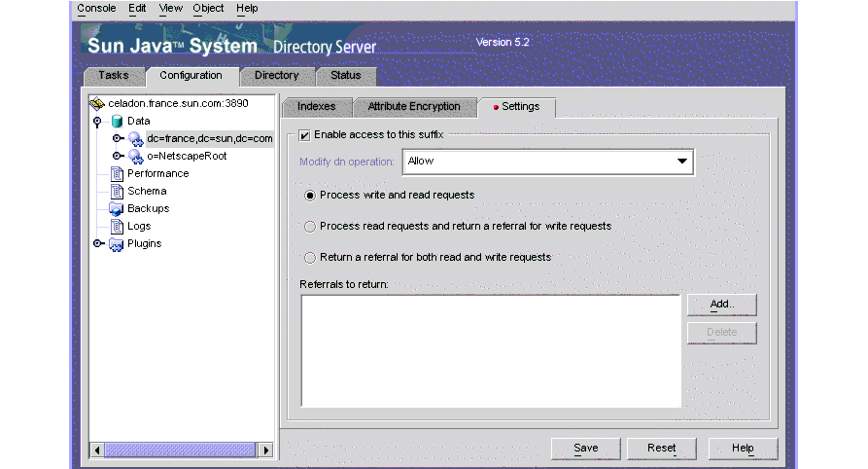This screenshot has width=868, height=469.
Task: Select dc=france,dc=sun,dc=com suffix
Action: [210, 138]
